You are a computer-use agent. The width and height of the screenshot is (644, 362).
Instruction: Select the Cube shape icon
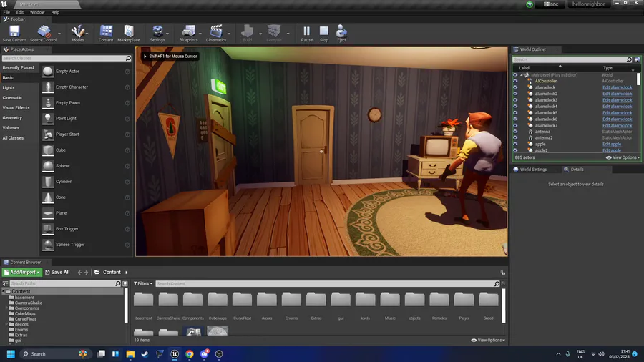pos(48,150)
